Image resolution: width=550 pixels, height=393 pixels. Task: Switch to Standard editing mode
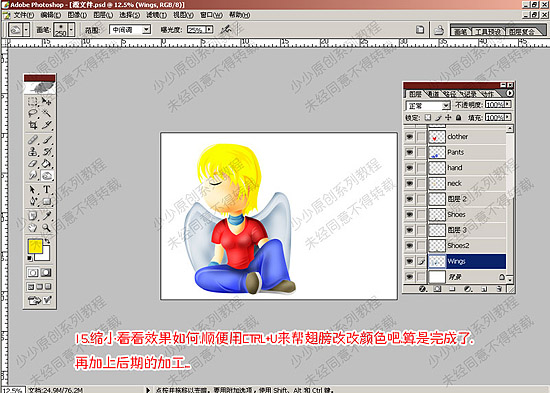click(x=33, y=273)
